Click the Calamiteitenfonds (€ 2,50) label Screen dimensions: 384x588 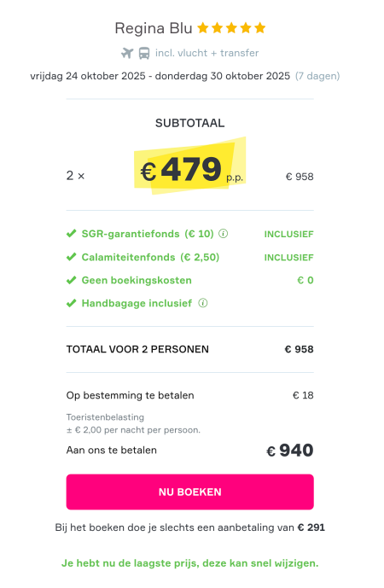click(150, 257)
